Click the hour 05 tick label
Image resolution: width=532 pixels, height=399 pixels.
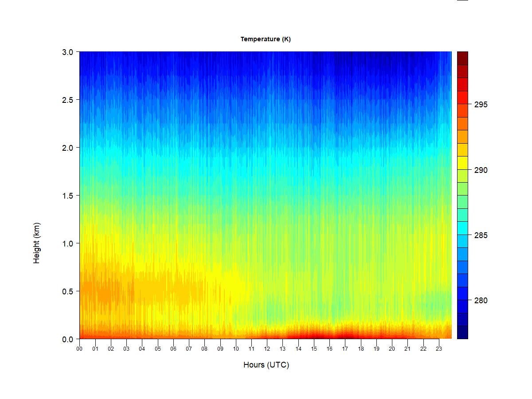[157, 349]
